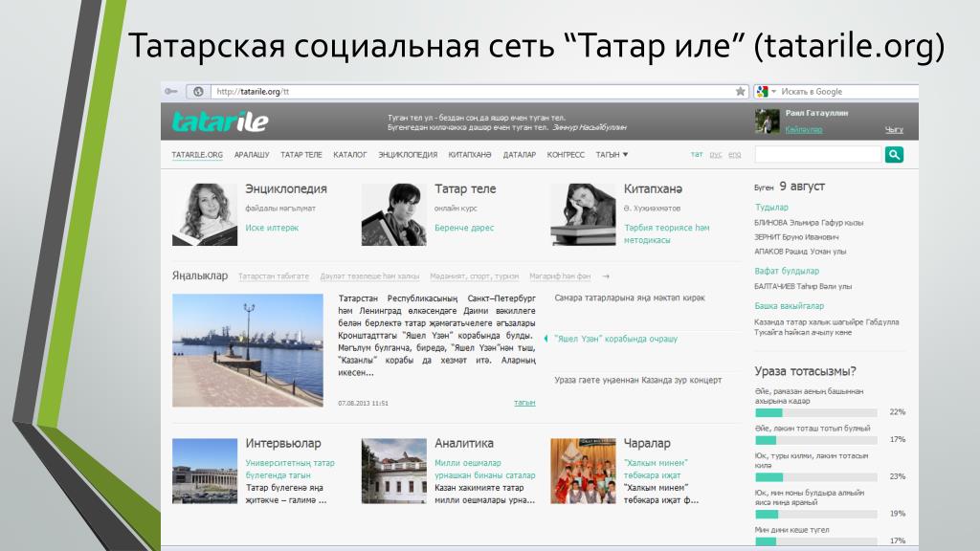The image size is (980, 551).
Task: Select the Дәүләт төзелеше һәм халкы tab
Action: click(x=369, y=276)
